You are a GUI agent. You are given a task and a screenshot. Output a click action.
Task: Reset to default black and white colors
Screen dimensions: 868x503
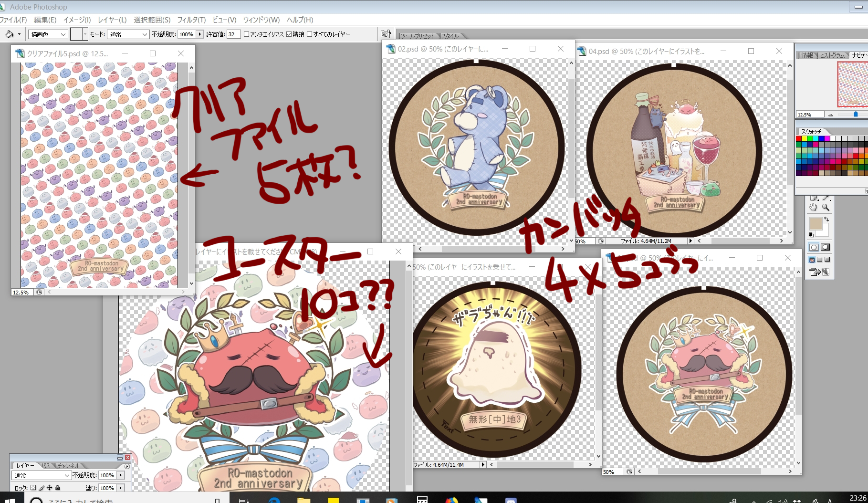811,235
